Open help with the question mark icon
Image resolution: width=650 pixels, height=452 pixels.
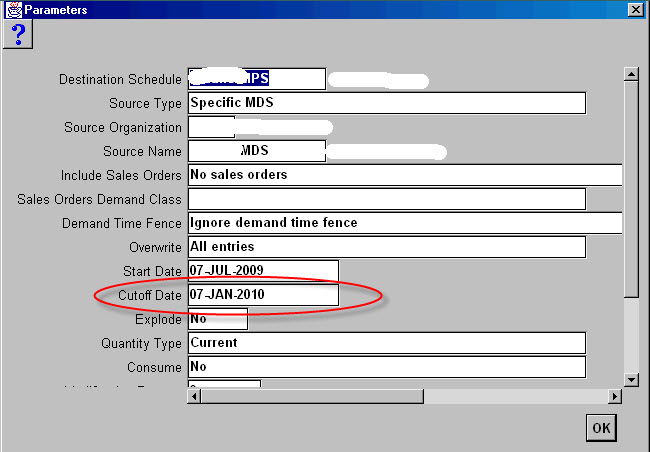18,34
